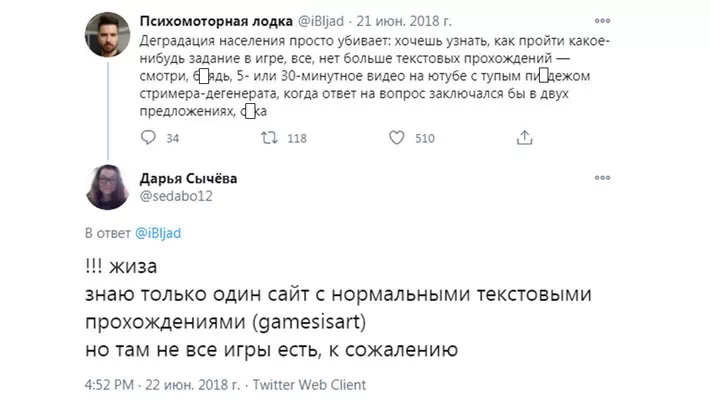Click the retweet arrows icon
Screen dimensions: 710x399
tap(269, 138)
